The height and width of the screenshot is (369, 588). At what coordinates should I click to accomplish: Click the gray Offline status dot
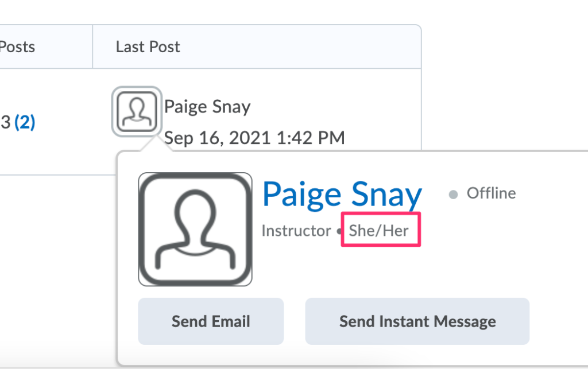pyautogui.click(x=453, y=195)
